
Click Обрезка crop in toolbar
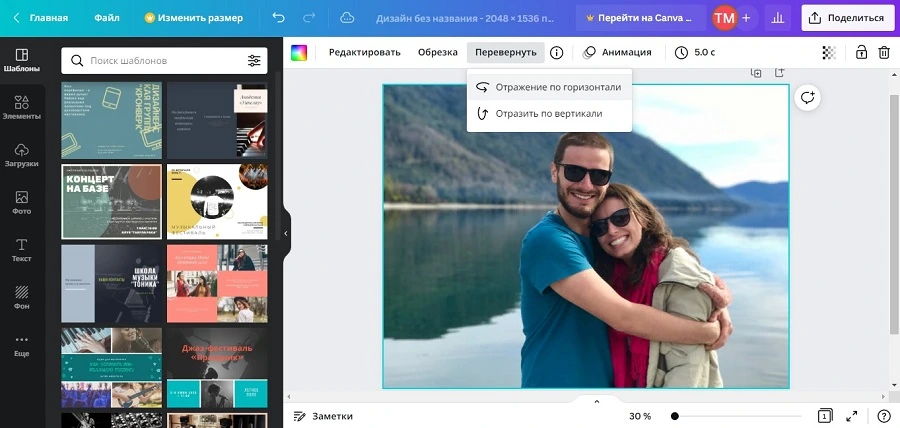437,52
